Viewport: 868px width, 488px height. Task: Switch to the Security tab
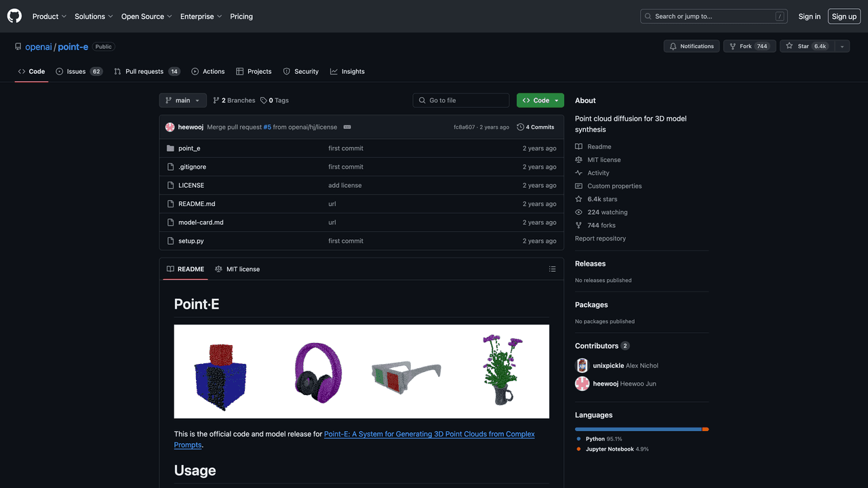pos(301,71)
